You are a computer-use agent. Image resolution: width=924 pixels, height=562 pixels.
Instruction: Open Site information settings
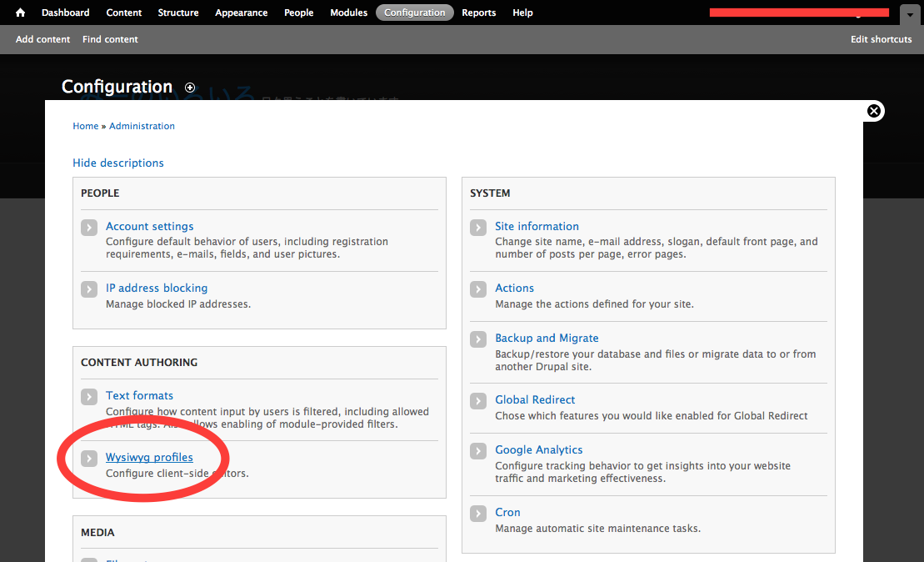click(537, 226)
